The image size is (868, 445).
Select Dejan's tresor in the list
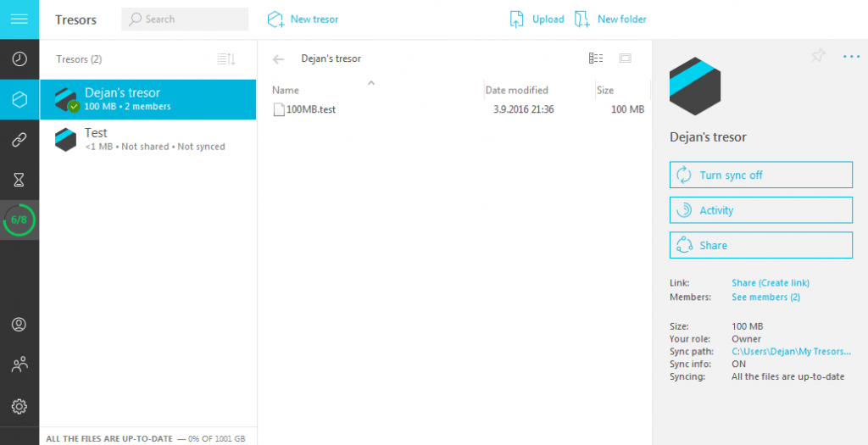(x=147, y=99)
